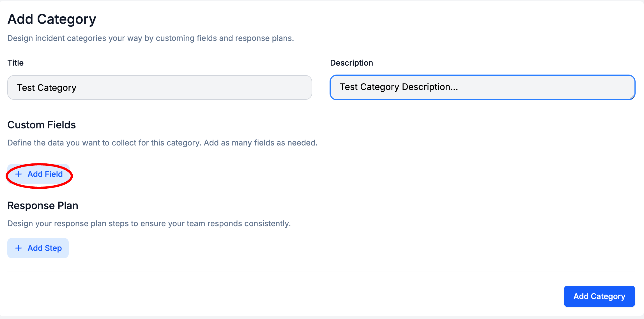Click the Description field label

(351, 63)
